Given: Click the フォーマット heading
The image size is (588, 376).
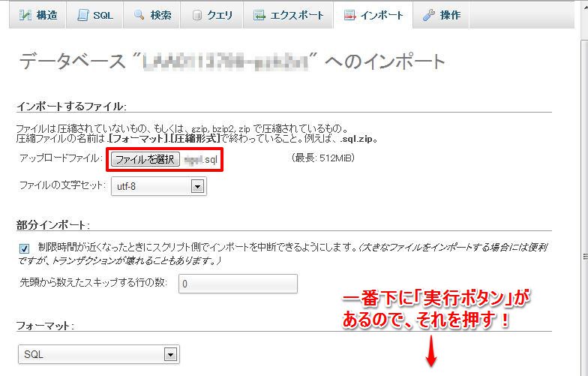Looking at the screenshot, I should [x=45, y=326].
